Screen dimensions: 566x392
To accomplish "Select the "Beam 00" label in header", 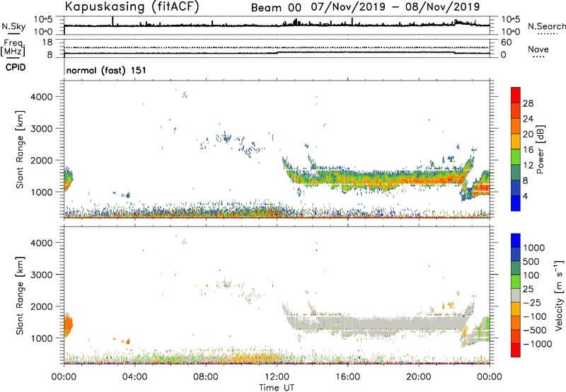I will pyautogui.click(x=276, y=8).
